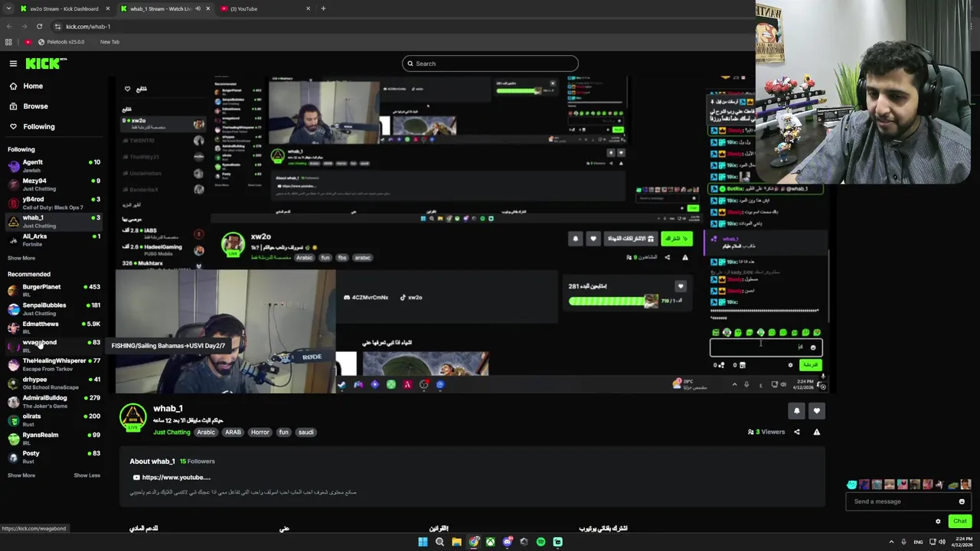Select the Just Chatting category link
980x551 pixels.
[x=171, y=432]
